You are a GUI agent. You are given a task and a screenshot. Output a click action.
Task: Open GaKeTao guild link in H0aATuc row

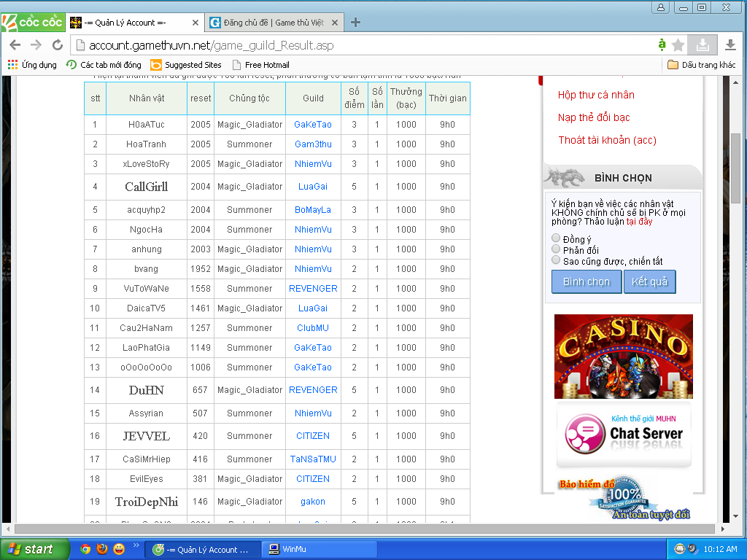click(312, 124)
